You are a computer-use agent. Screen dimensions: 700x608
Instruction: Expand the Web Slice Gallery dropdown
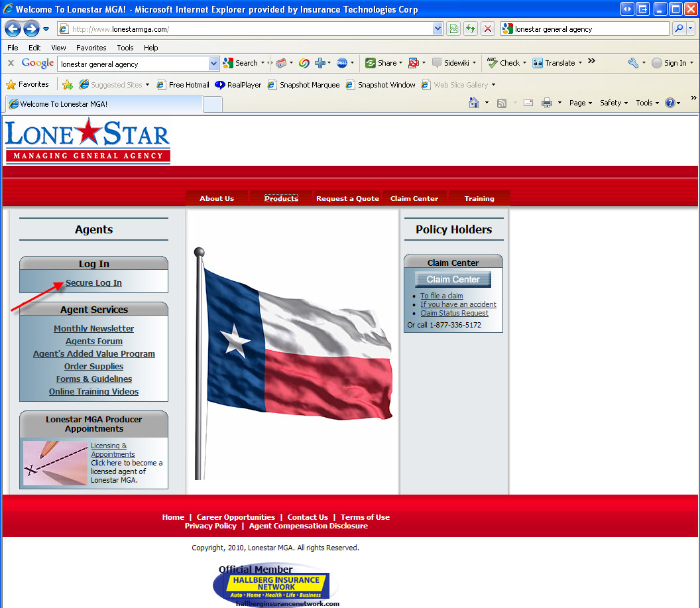[493, 85]
